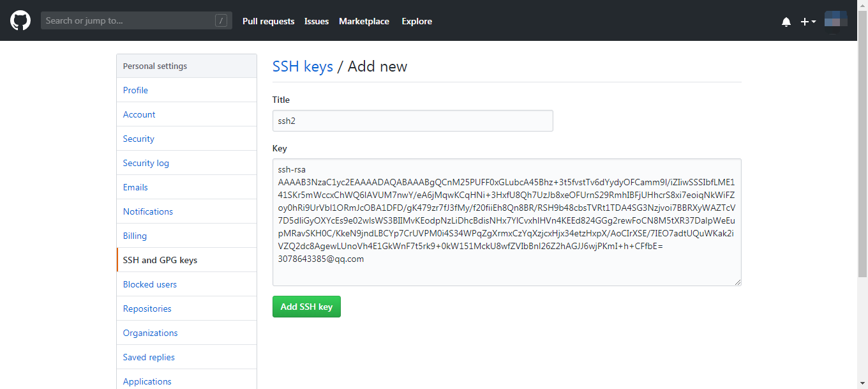Screen dimensions: 868x389
Task: Select Account in the settings sidebar
Action: click(186, 114)
